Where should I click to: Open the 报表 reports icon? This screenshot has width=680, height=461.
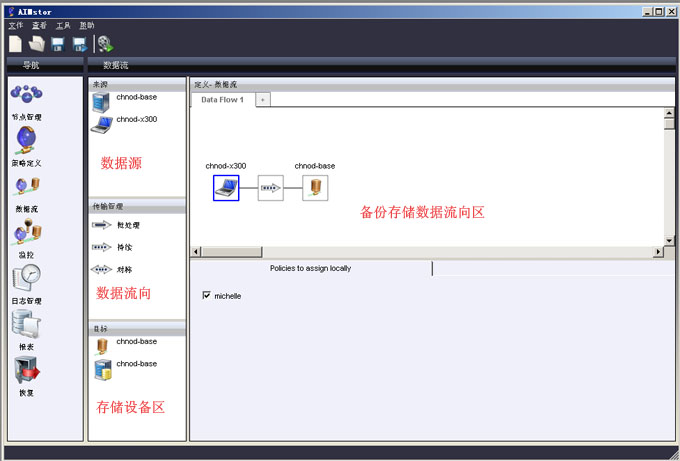click(26, 326)
